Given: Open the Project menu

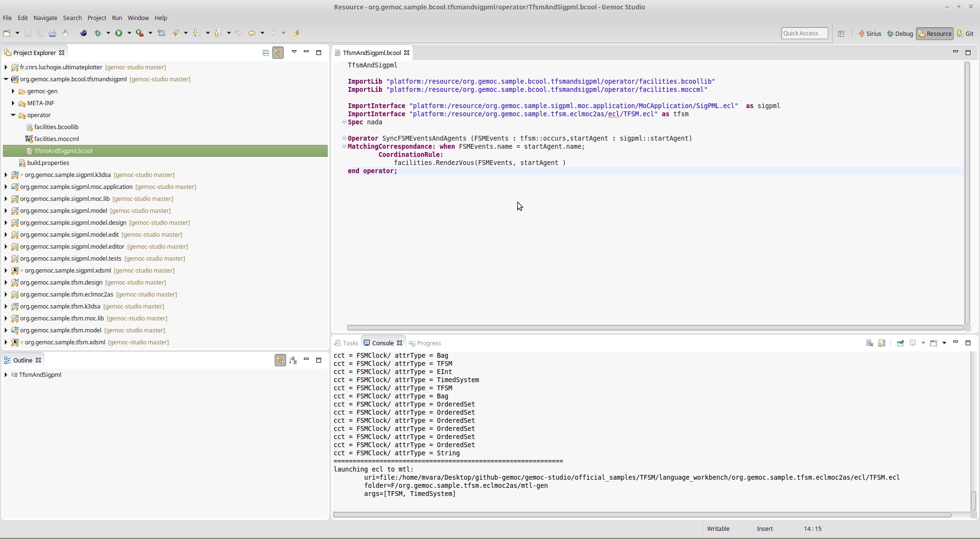Looking at the screenshot, I should [x=97, y=18].
